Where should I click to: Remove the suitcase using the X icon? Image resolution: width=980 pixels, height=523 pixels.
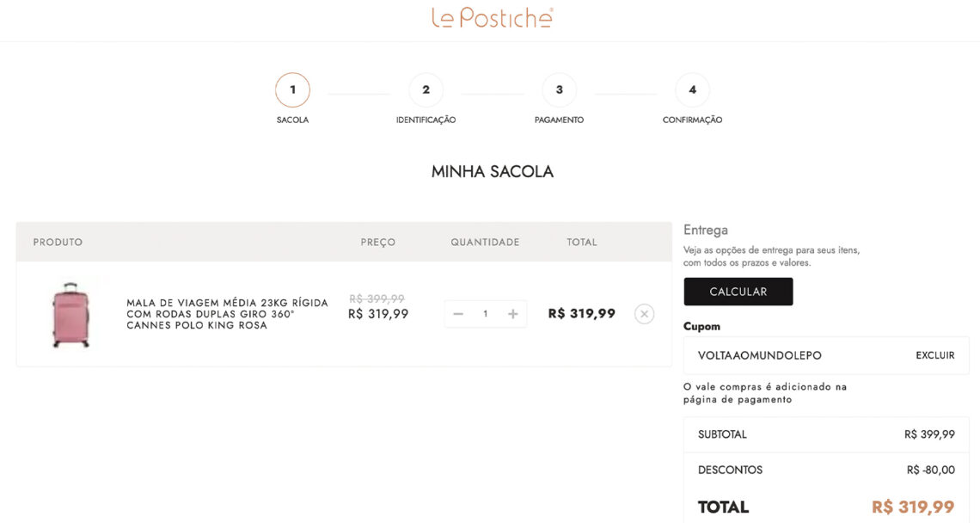click(644, 314)
